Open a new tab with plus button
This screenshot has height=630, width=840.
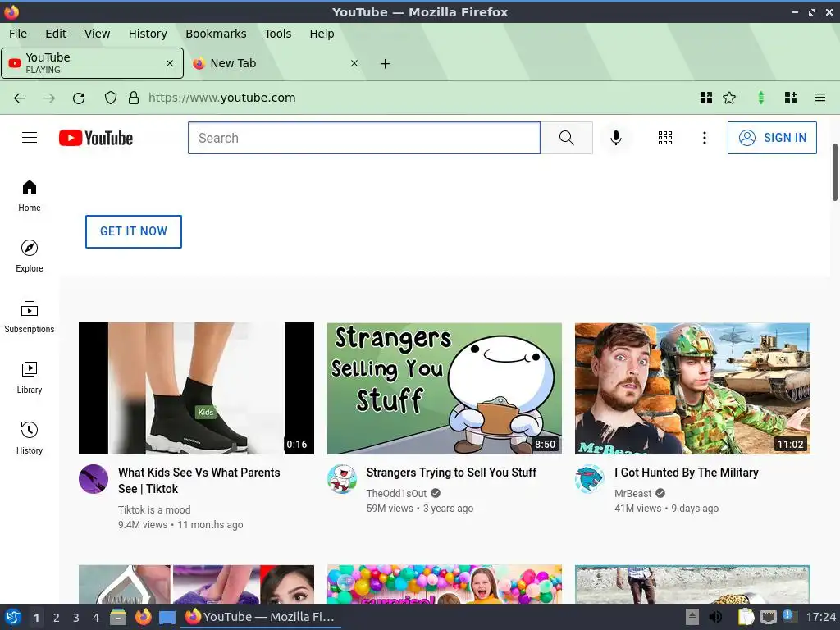385,64
